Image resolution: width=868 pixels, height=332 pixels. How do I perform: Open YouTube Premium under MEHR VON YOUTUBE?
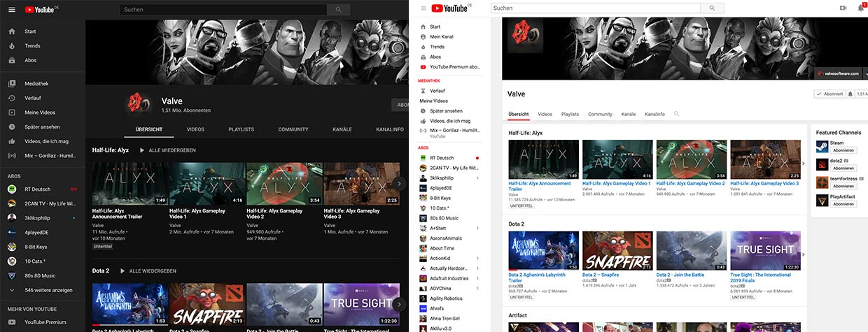(43, 322)
